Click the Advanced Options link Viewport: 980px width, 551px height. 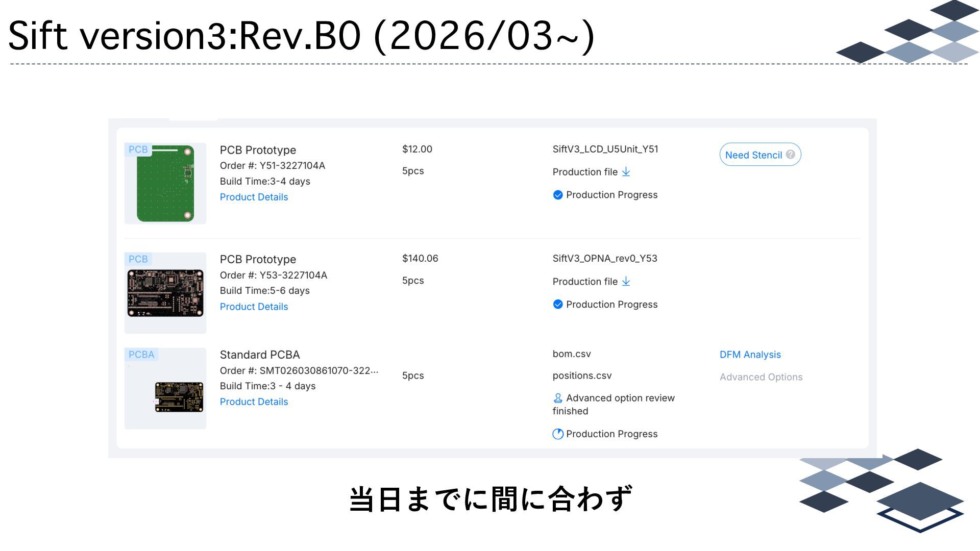click(761, 377)
